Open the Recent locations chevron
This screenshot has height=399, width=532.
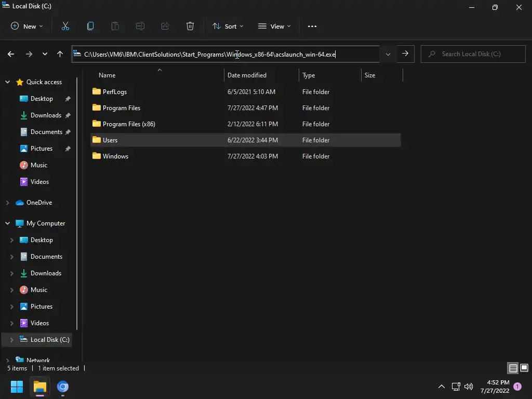pyautogui.click(x=45, y=54)
